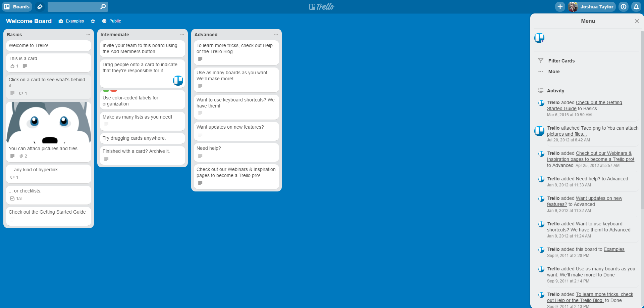The width and height of the screenshot is (644, 308).
Task: Change the Public visibility setting
Action: click(x=111, y=21)
